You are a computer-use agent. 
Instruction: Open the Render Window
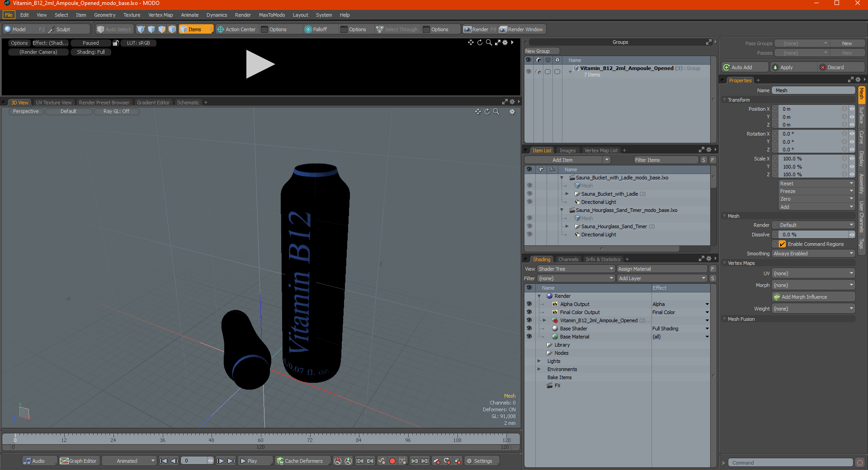pos(521,29)
